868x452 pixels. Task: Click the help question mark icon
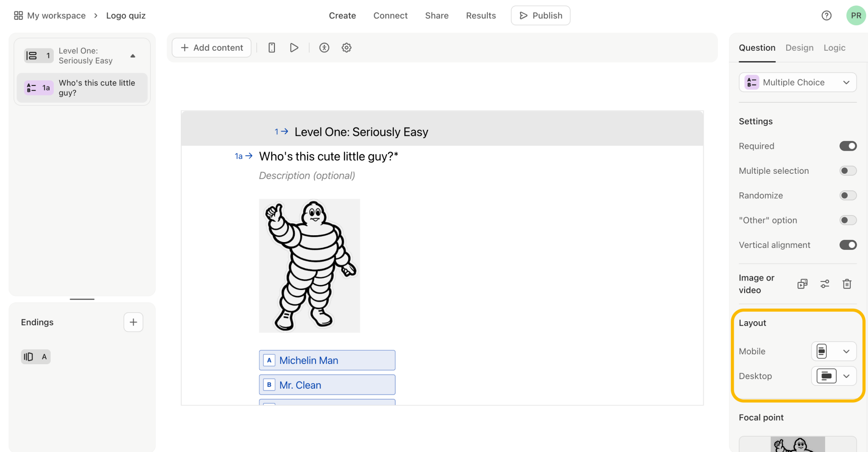coord(826,15)
